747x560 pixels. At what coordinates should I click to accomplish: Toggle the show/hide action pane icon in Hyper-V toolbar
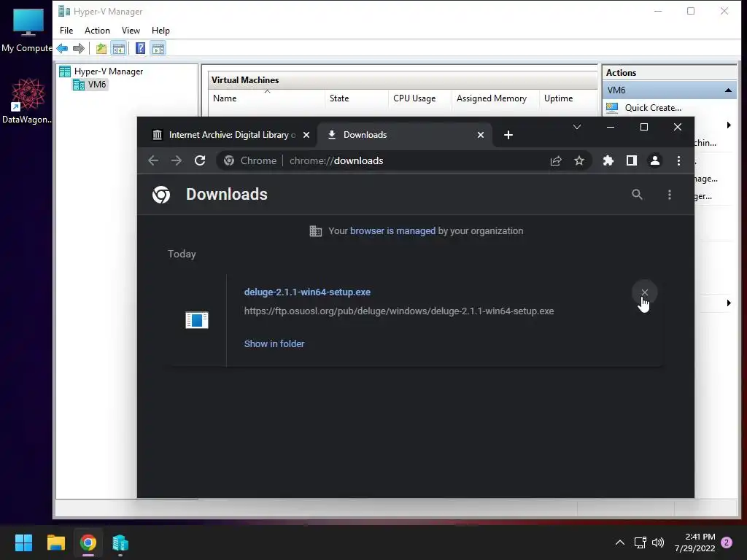(158, 48)
